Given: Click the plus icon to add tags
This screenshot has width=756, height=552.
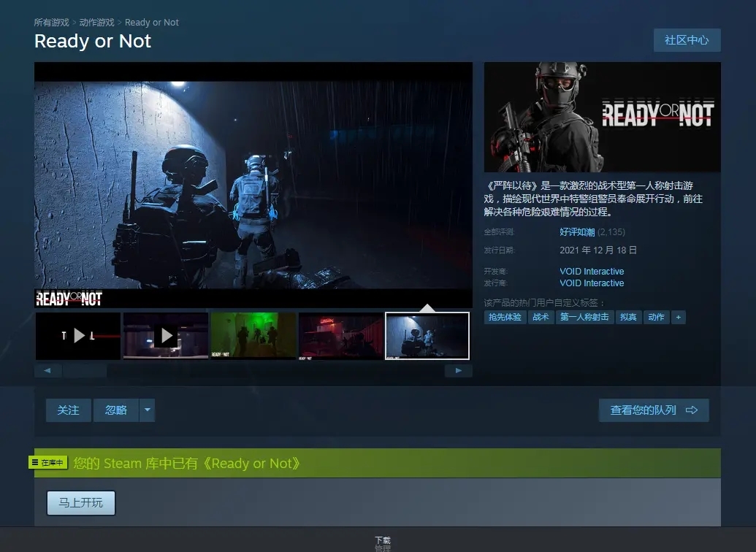Looking at the screenshot, I should tap(679, 317).
